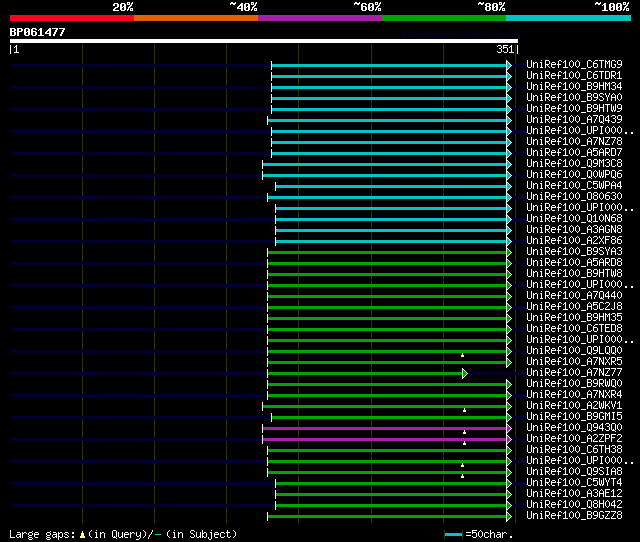Select the red 20% color legend segment

[72, 18]
